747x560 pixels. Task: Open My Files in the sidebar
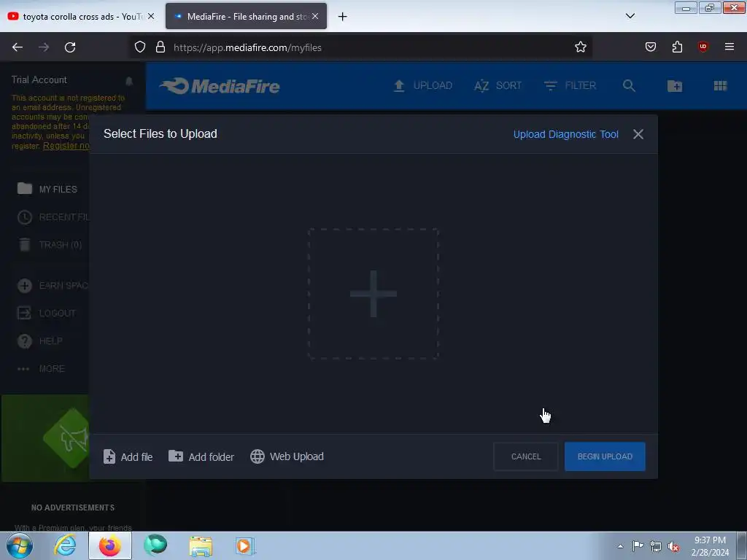[47, 189]
